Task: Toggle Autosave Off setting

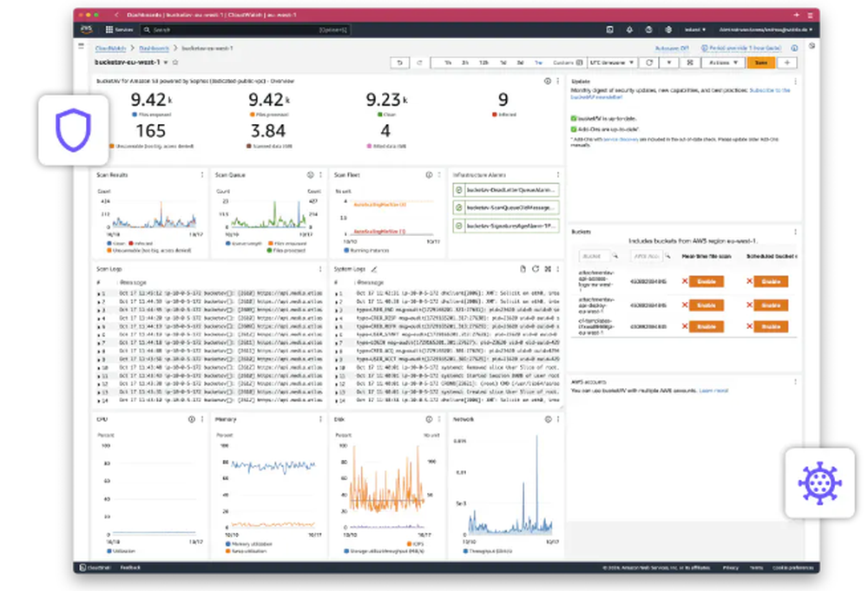Action: [x=672, y=48]
